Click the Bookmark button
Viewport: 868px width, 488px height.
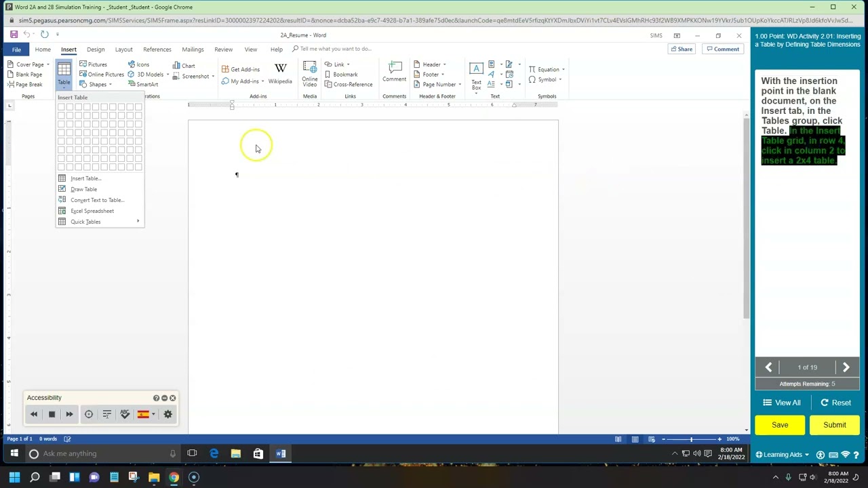[x=341, y=75]
